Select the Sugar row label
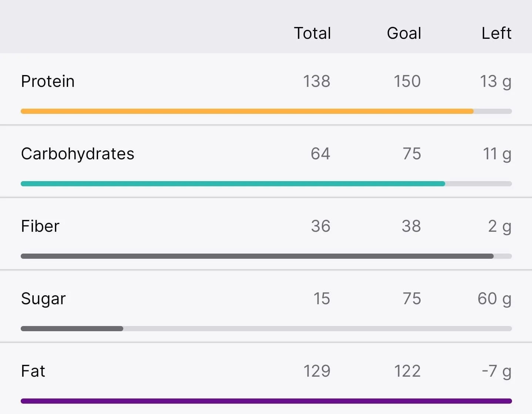The width and height of the screenshot is (532, 414). pyautogui.click(x=43, y=299)
